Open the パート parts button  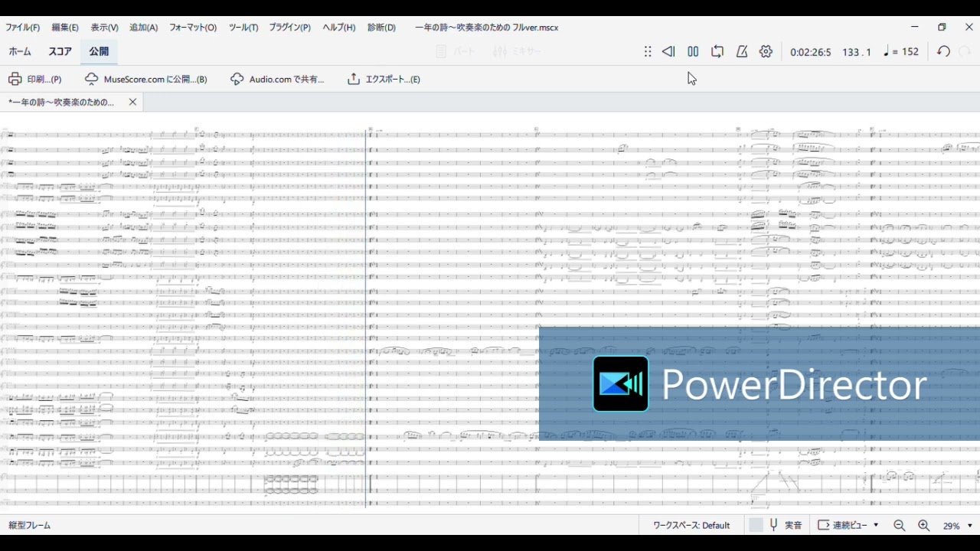pos(456,52)
